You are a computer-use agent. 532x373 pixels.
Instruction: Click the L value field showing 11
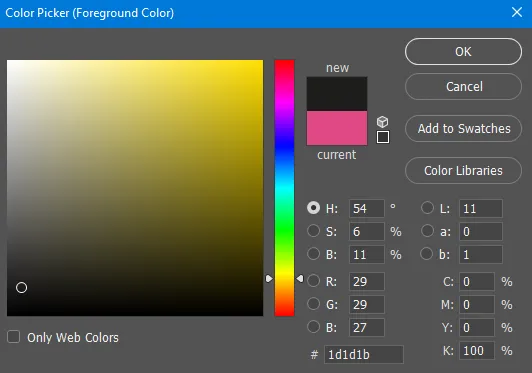(x=481, y=208)
